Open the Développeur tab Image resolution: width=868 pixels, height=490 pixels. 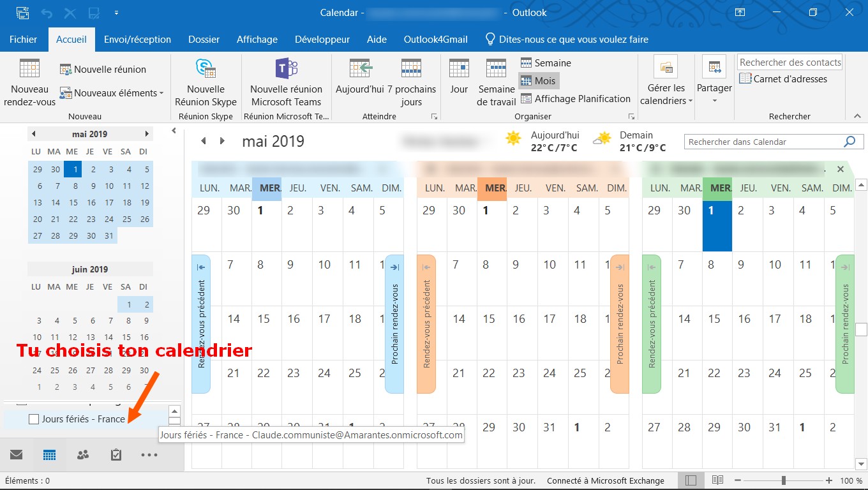pyautogui.click(x=322, y=39)
